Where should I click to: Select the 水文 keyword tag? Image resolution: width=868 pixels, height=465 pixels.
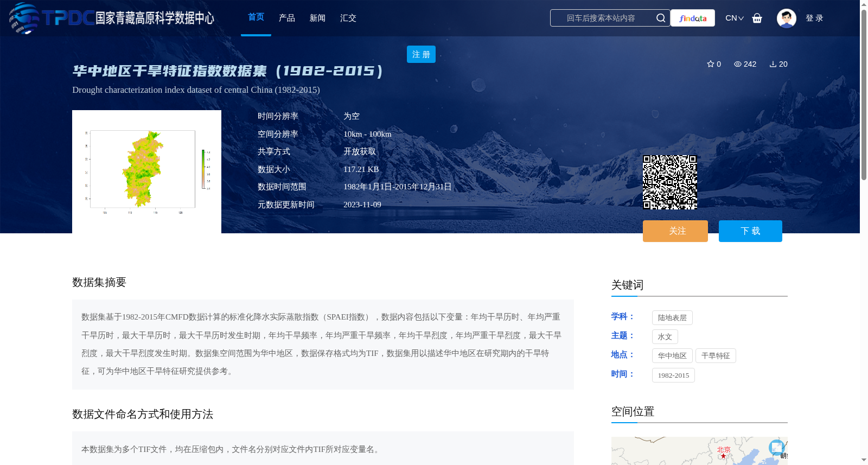coord(665,336)
